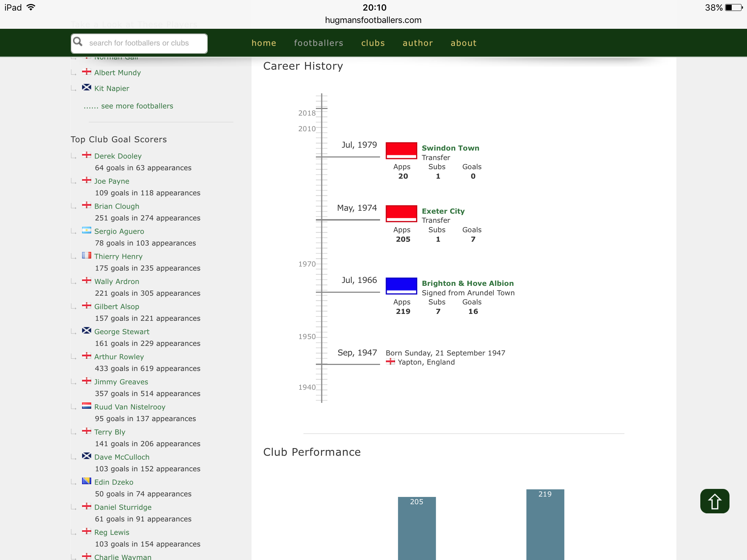Click the 219 appearances chart bar
This screenshot has width=747, height=560.
(545, 525)
